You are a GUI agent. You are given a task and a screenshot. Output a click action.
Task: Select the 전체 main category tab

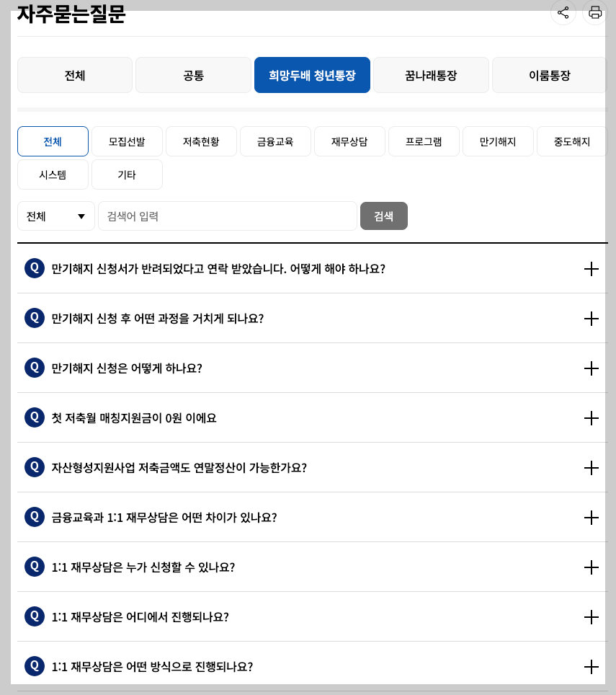pyautogui.click(x=75, y=75)
